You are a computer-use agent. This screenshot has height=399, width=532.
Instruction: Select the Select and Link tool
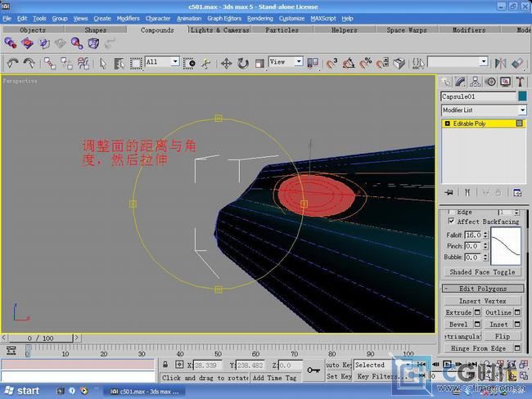[x=50, y=63]
